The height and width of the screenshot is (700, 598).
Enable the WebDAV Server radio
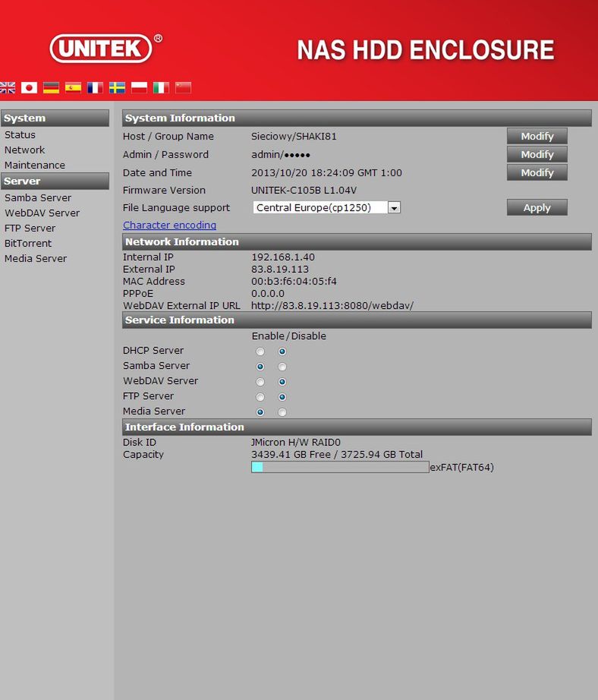click(x=260, y=382)
